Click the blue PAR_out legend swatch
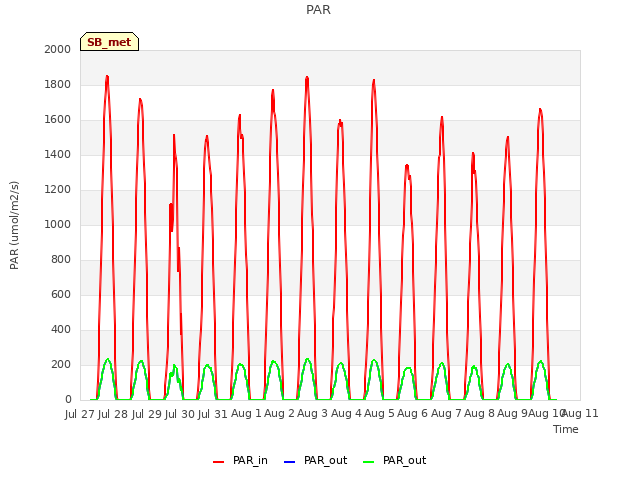 289,462
